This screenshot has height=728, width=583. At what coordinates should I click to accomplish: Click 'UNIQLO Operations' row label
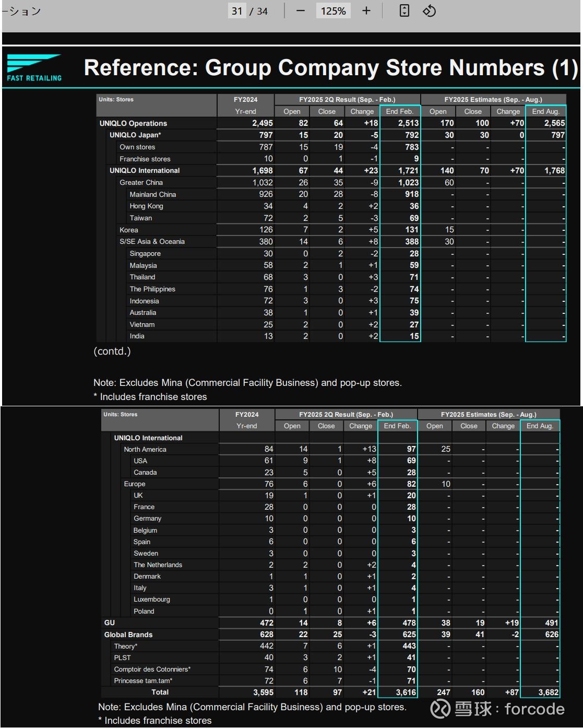pos(134,123)
